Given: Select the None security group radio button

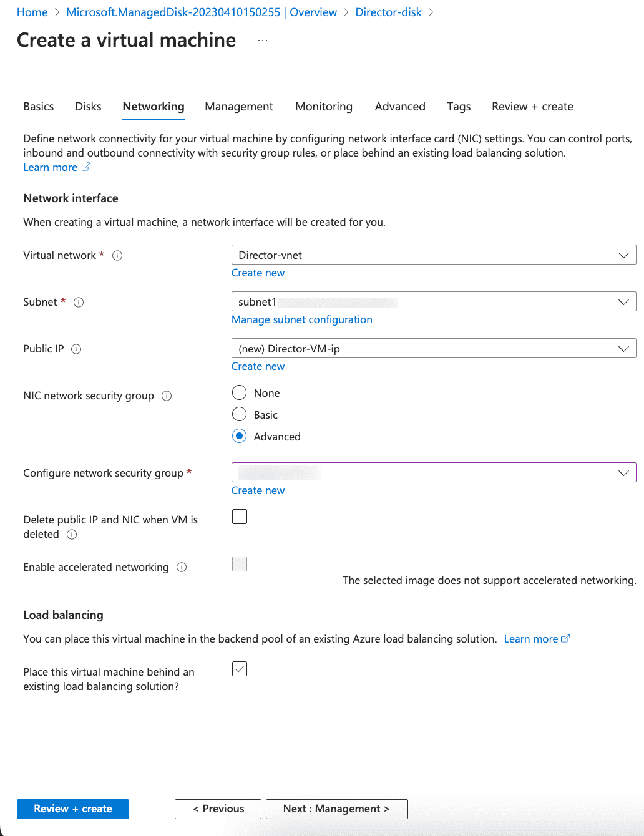Looking at the screenshot, I should click(239, 392).
